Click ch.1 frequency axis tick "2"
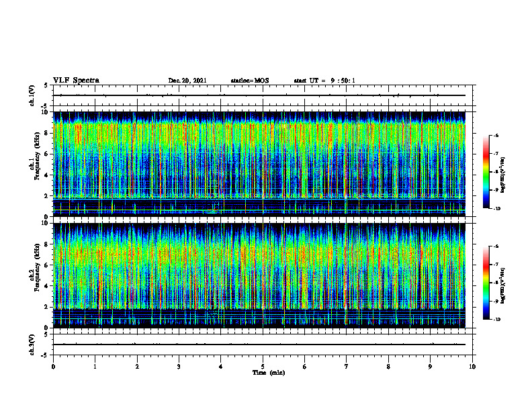Screen dimensions: 532x411 [47, 196]
